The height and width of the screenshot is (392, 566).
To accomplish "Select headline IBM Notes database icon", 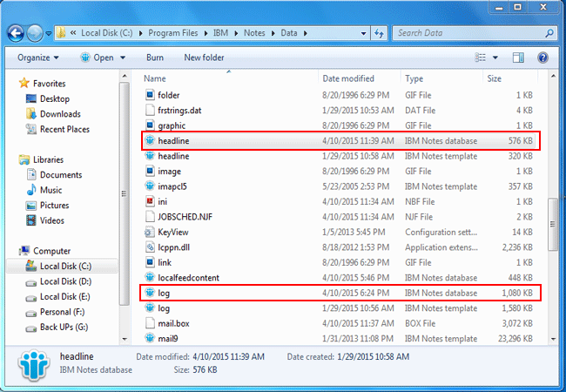I will 150,140.
